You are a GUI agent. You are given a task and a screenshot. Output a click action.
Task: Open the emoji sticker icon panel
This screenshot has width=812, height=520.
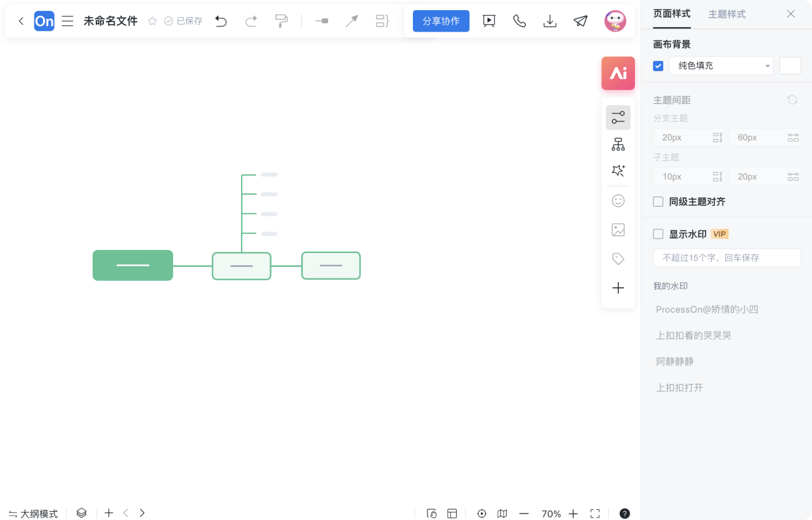618,201
